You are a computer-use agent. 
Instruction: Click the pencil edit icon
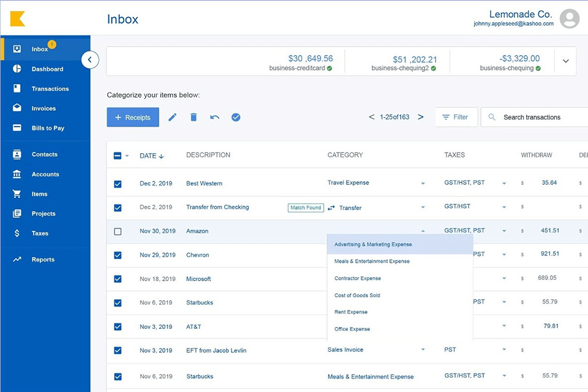(173, 118)
